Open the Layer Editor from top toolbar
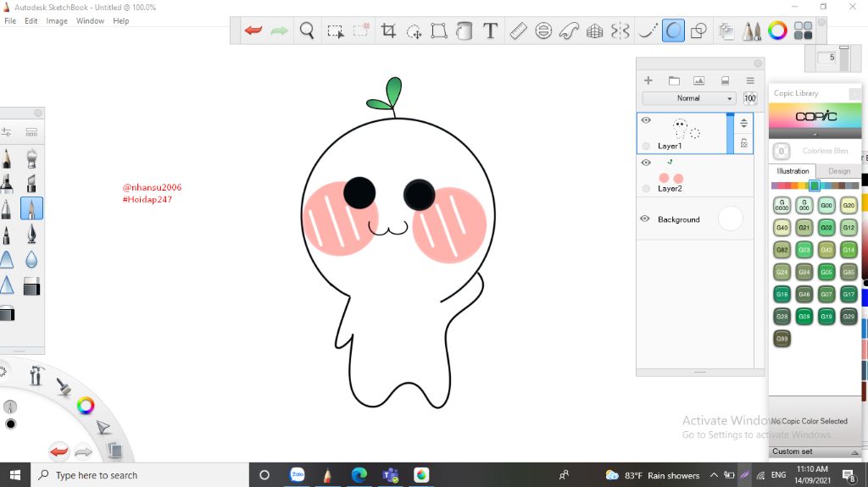The width and height of the screenshot is (868, 487). 726,31
